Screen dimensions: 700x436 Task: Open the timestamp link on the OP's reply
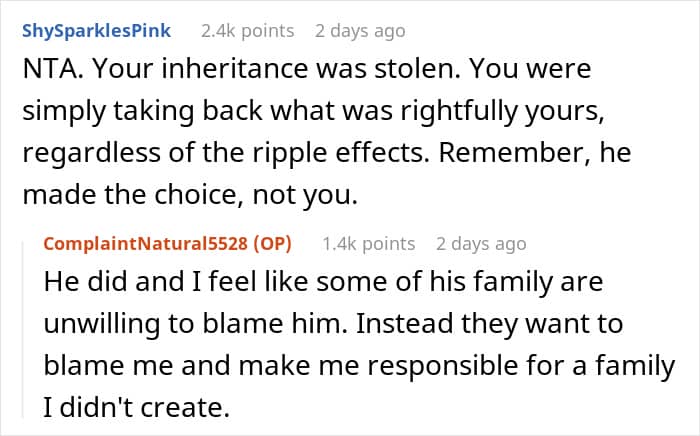point(481,244)
